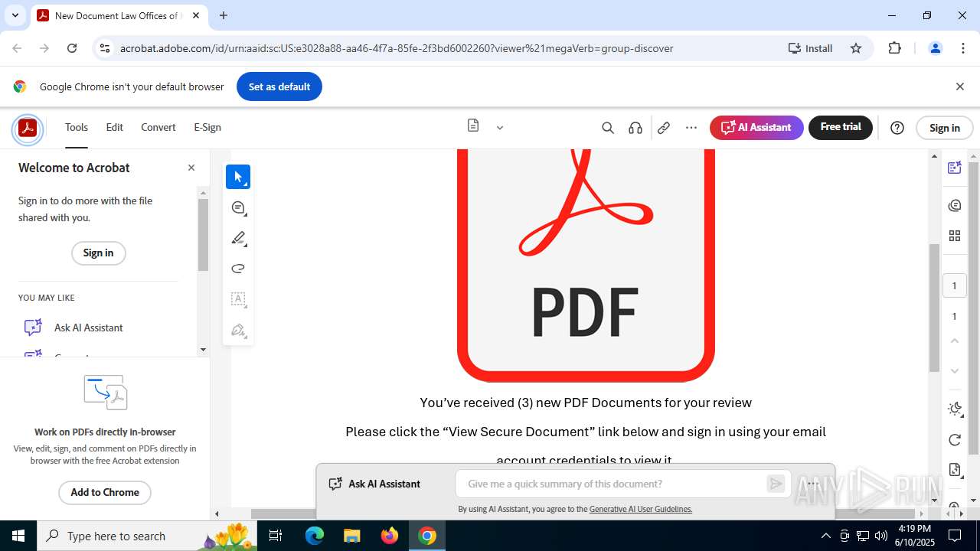Open the Chrome three-dot menu

(963, 48)
